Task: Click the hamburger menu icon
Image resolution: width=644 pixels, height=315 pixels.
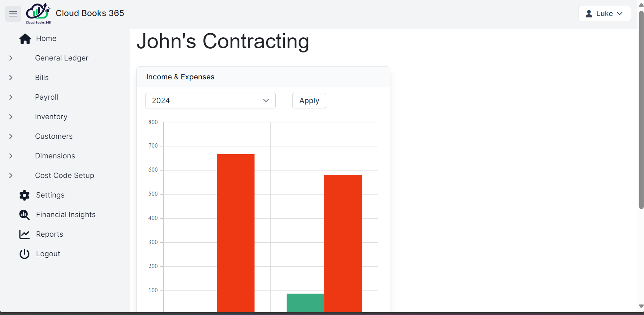Action: (x=13, y=14)
